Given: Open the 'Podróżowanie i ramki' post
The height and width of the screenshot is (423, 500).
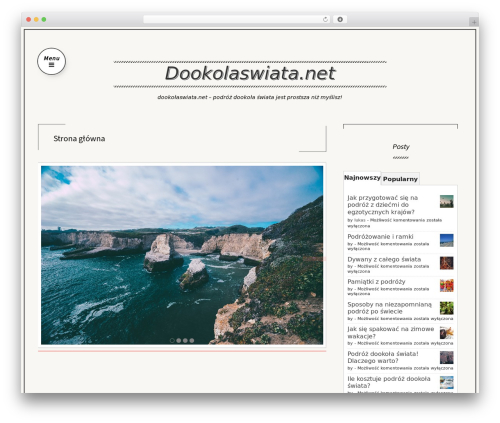Looking at the screenshot, I should pos(380,237).
